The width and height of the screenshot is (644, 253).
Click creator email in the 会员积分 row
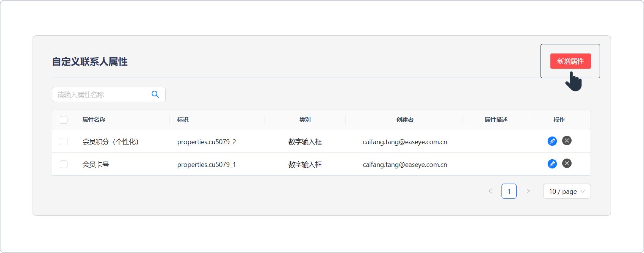click(405, 142)
